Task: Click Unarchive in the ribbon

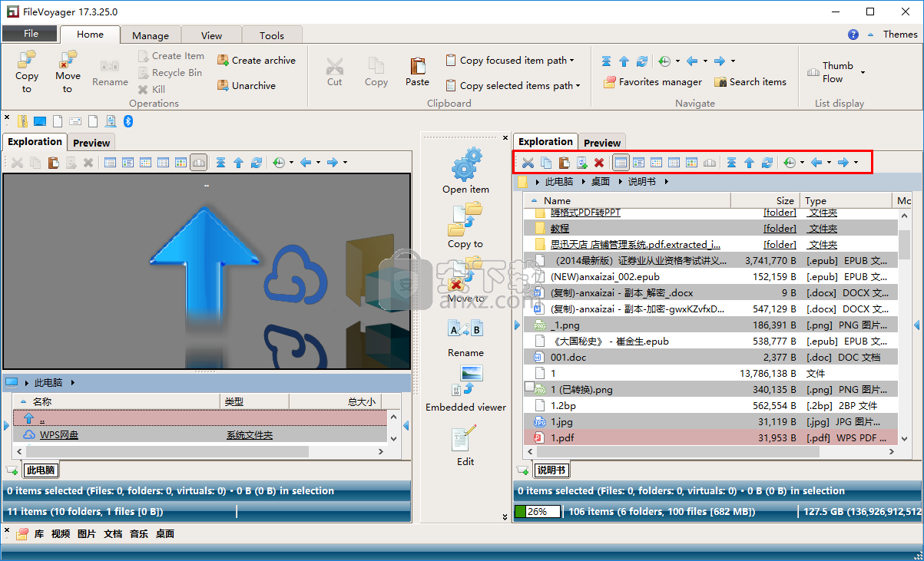Action: (246, 85)
